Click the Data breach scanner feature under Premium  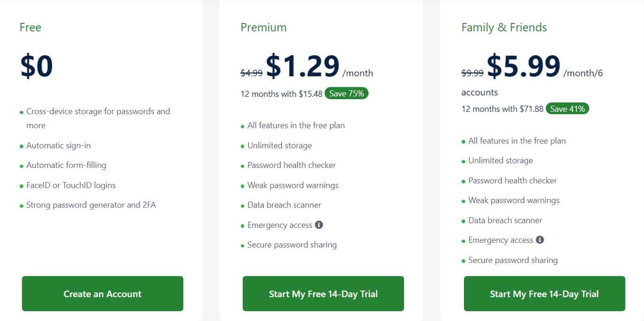click(x=284, y=205)
